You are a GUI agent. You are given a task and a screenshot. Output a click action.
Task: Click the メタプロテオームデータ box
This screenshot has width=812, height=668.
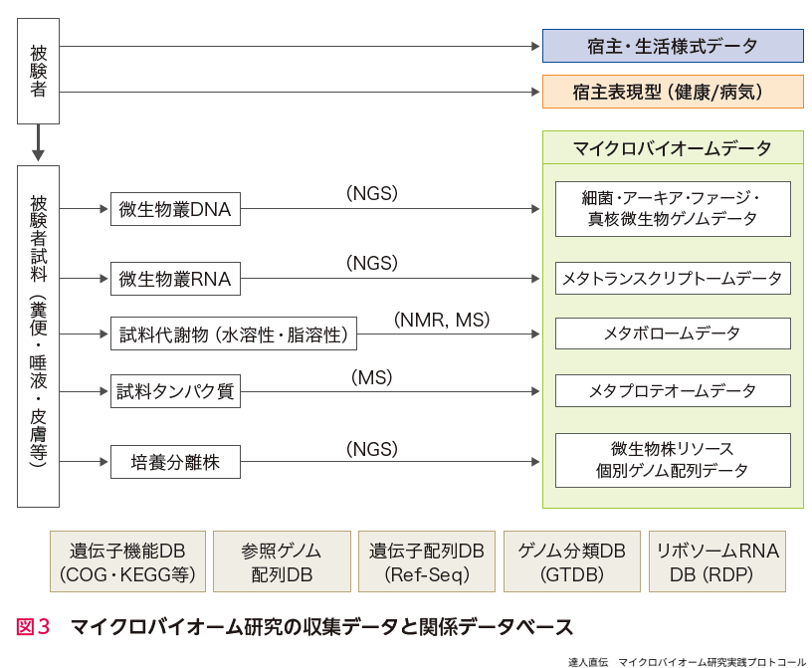point(673,390)
